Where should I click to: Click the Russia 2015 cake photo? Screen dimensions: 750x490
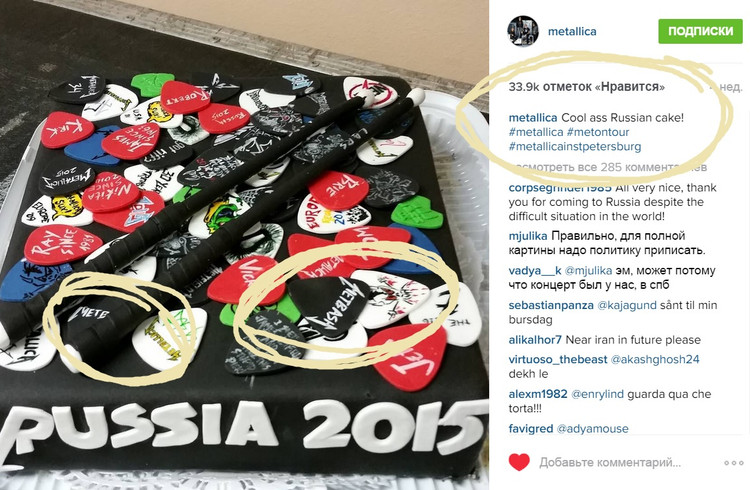pos(244,245)
